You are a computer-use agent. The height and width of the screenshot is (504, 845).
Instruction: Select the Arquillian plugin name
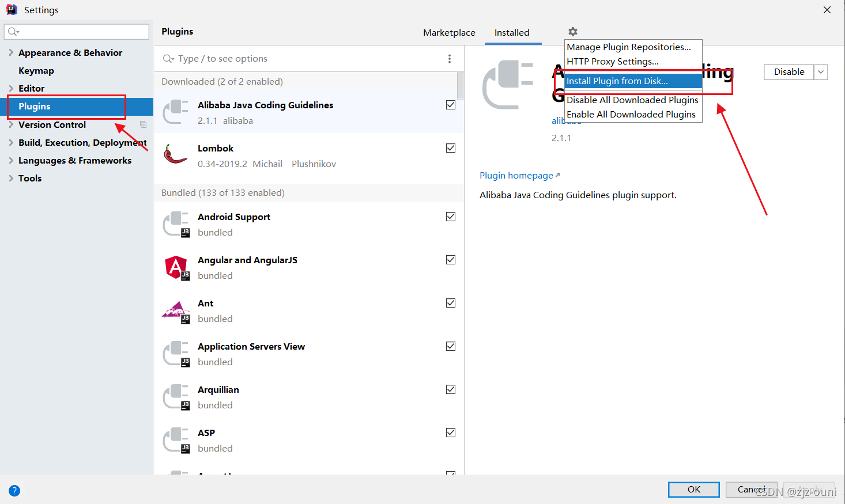point(218,390)
